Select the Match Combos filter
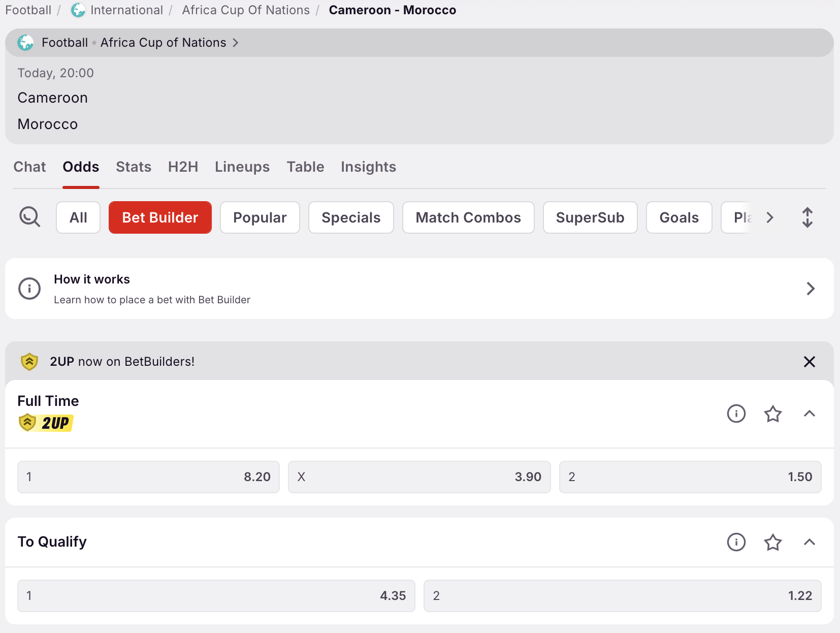840x633 pixels. (x=468, y=217)
